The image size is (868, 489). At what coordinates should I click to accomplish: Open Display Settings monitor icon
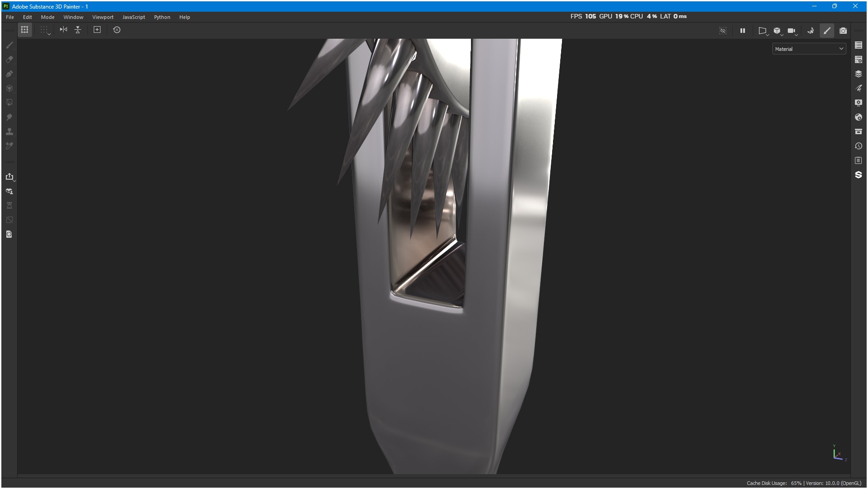858,103
